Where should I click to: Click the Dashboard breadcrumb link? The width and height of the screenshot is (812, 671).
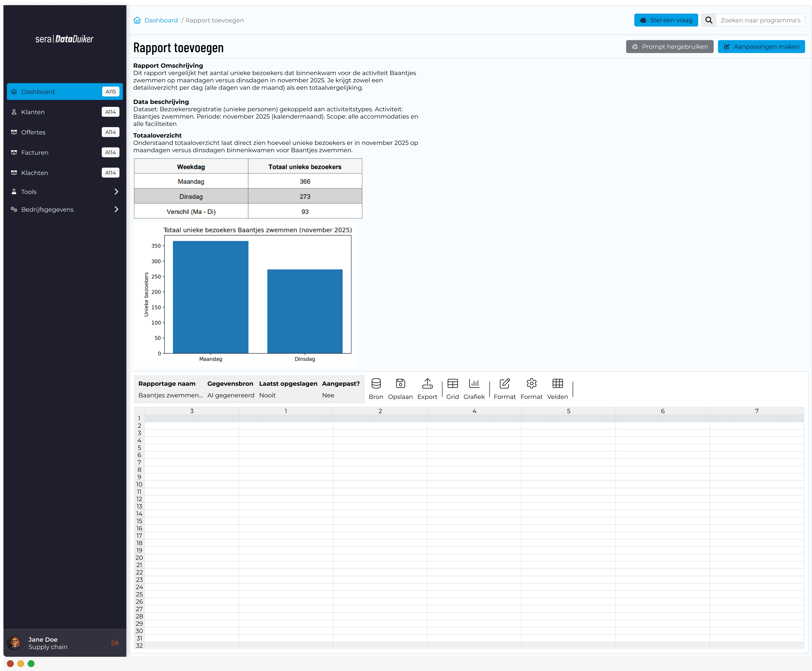coord(161,20)
